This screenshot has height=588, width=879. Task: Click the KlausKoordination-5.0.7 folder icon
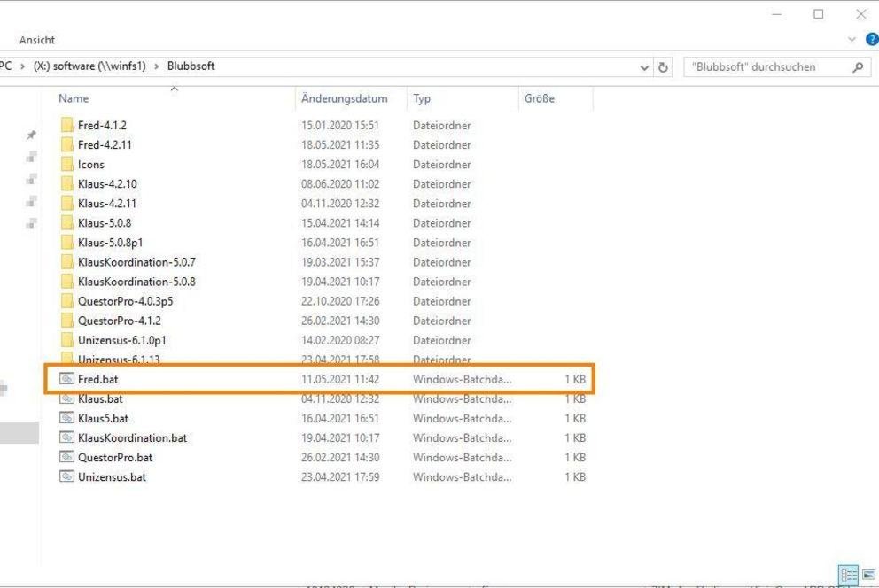point(66,262)
